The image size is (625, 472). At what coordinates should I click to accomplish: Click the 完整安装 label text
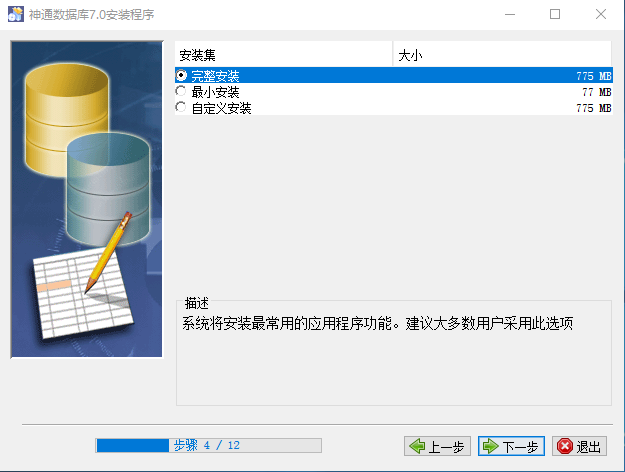(215, 76)
